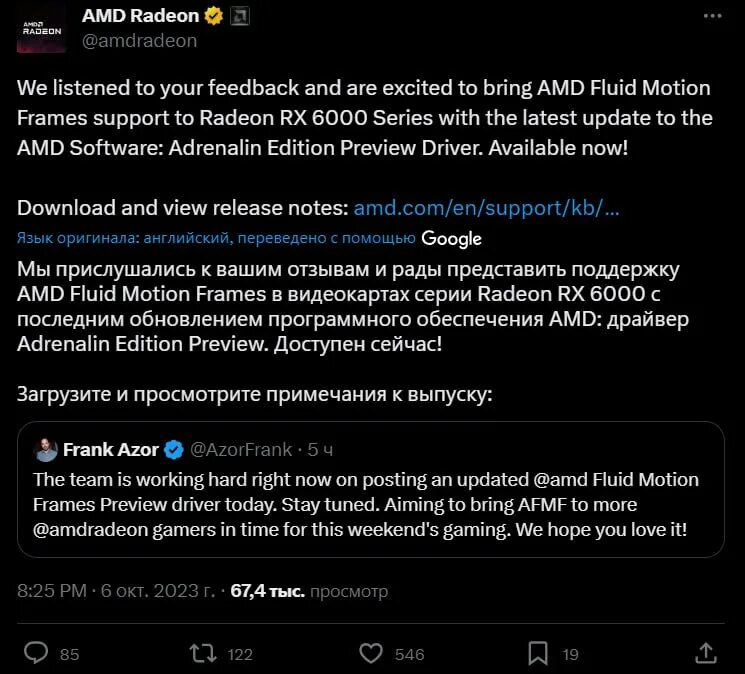Open the AMD Radeon display name
The height and width of the screenshot is (674, 745).
(140, 16)
